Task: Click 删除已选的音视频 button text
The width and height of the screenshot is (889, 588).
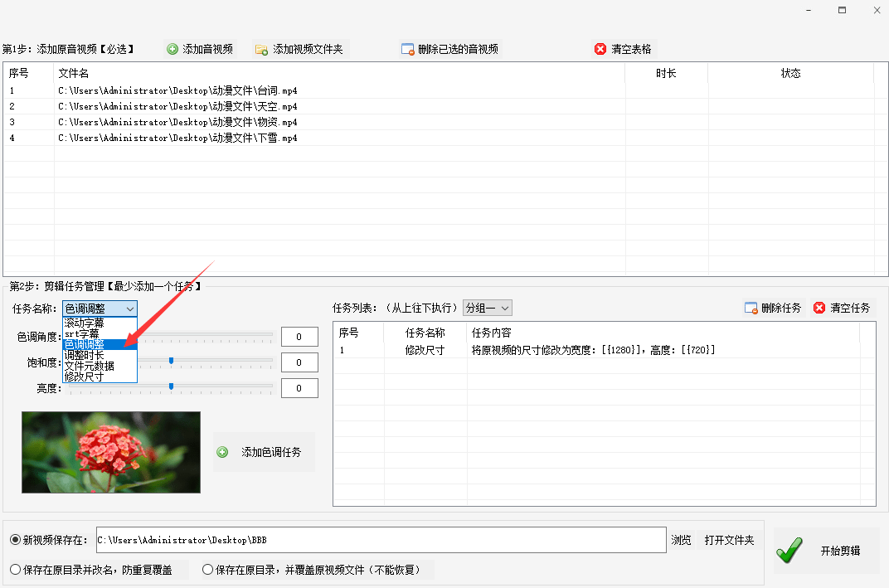Action: 458,49
